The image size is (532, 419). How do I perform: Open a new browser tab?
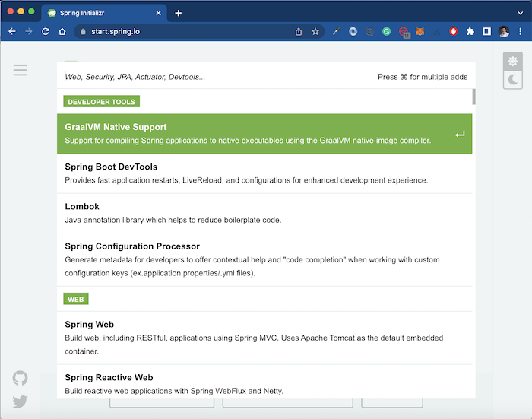[x=178, y=13]
